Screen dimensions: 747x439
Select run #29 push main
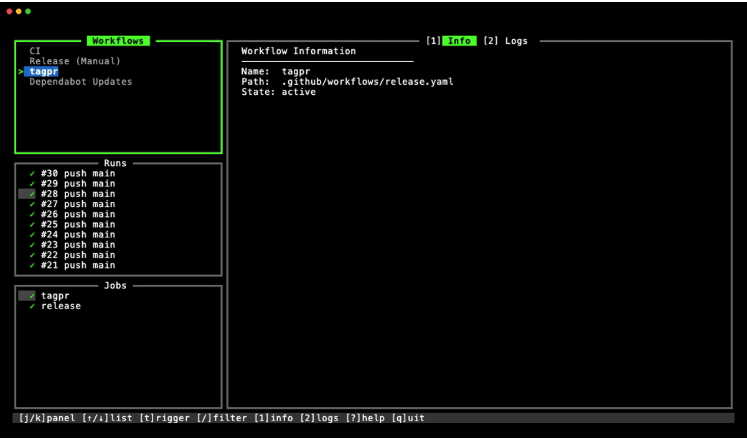(71, 184)
